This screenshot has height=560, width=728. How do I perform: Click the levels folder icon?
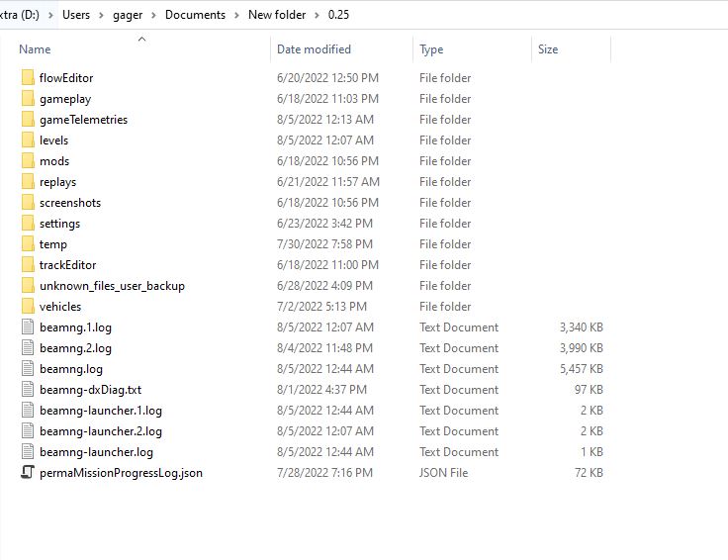click(28, 140)
